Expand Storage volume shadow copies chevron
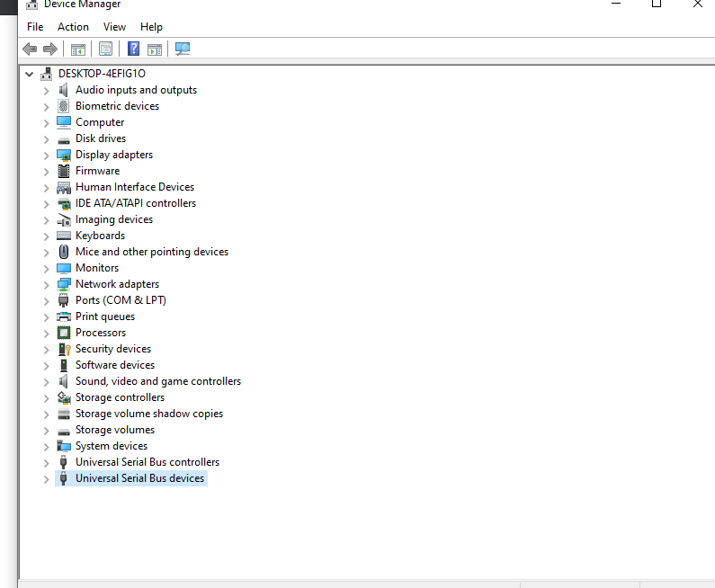Image resolution: width=715 pixels, height=588 pixels. pyautogui.click(x=46, y=414)
